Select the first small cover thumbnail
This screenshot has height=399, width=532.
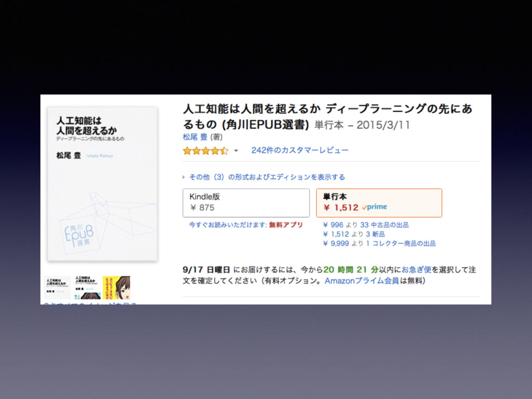point(57,287)
